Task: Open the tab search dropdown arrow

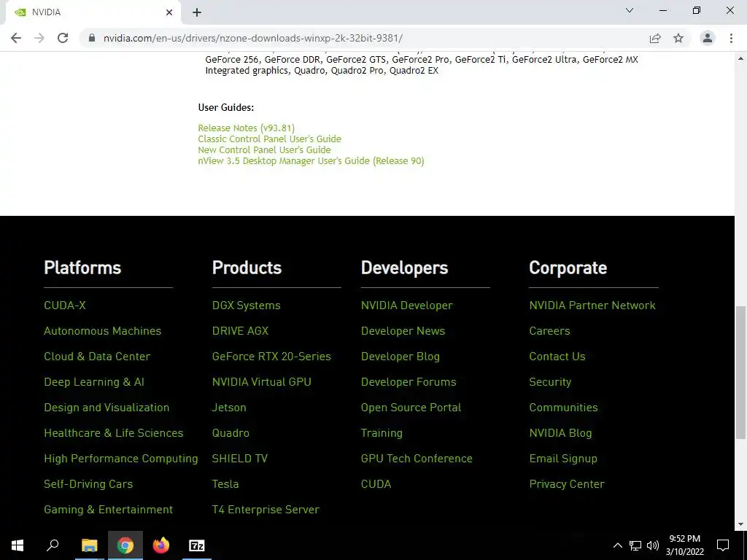Action: [630, 10]
